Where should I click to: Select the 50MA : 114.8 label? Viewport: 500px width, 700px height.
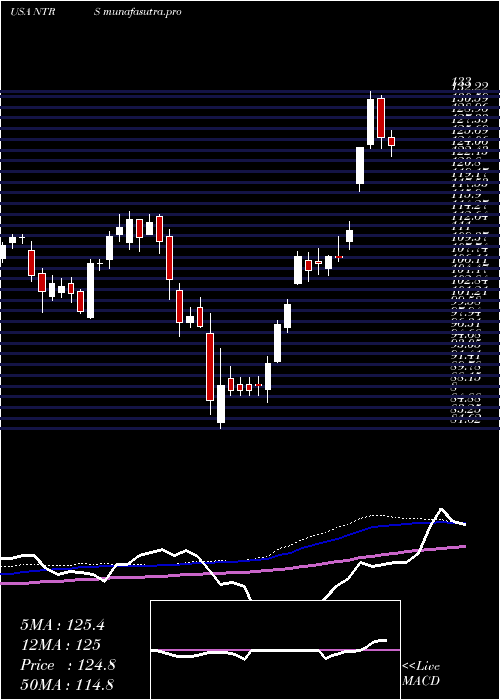[67, 685]
